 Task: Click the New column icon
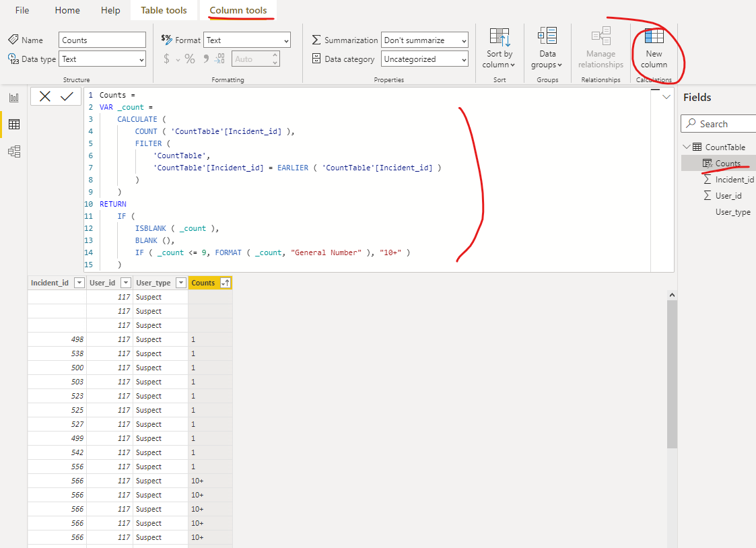tap(654, 36)
